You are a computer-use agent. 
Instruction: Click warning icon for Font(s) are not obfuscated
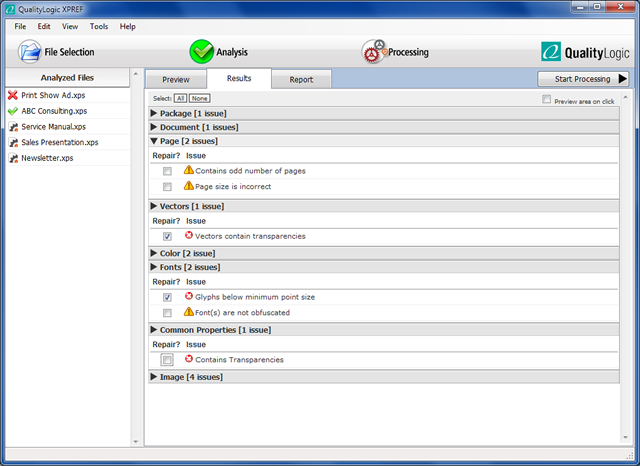pos(189,312)
